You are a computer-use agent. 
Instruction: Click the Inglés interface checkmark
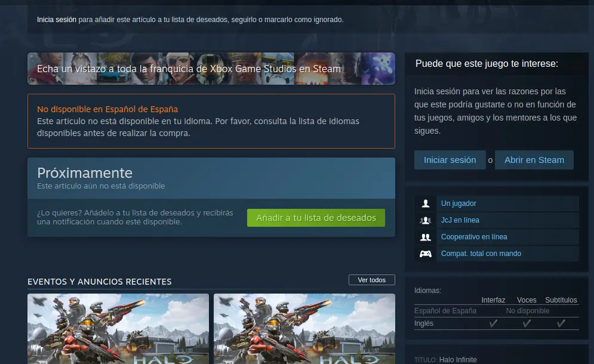tap(493, 323)
